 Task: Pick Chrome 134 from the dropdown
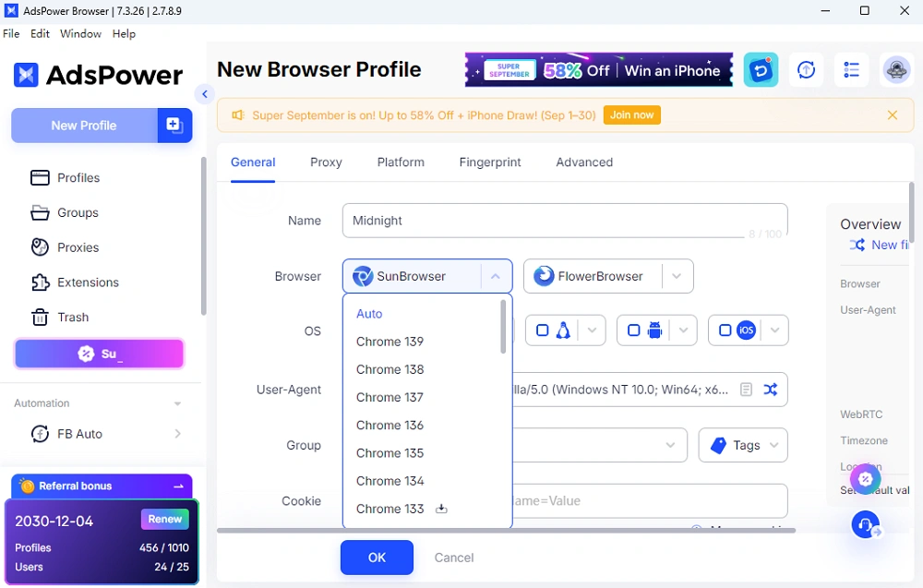coord(390,481)
